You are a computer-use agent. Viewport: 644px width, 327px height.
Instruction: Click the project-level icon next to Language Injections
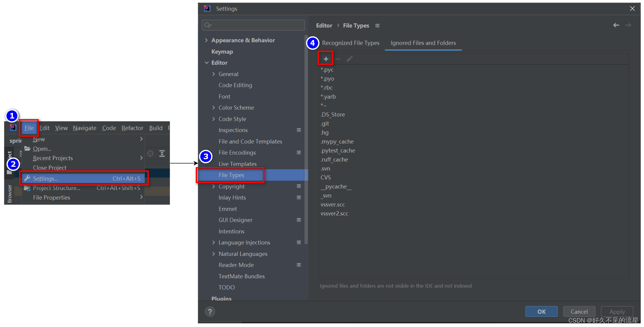point(299,243)
